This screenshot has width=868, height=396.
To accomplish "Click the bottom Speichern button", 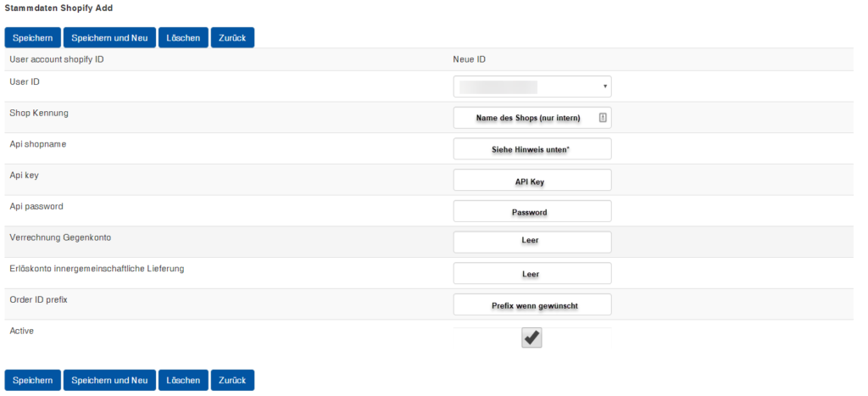I will pos(33,381).
